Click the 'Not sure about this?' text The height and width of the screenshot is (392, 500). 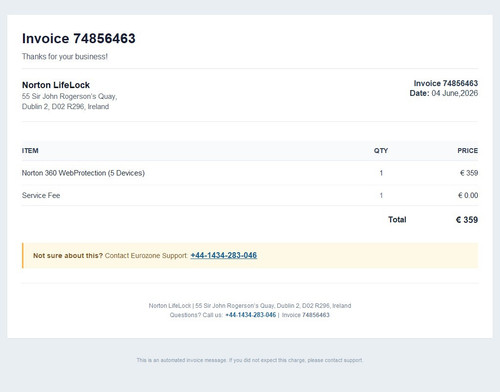[x=68, y=256]
